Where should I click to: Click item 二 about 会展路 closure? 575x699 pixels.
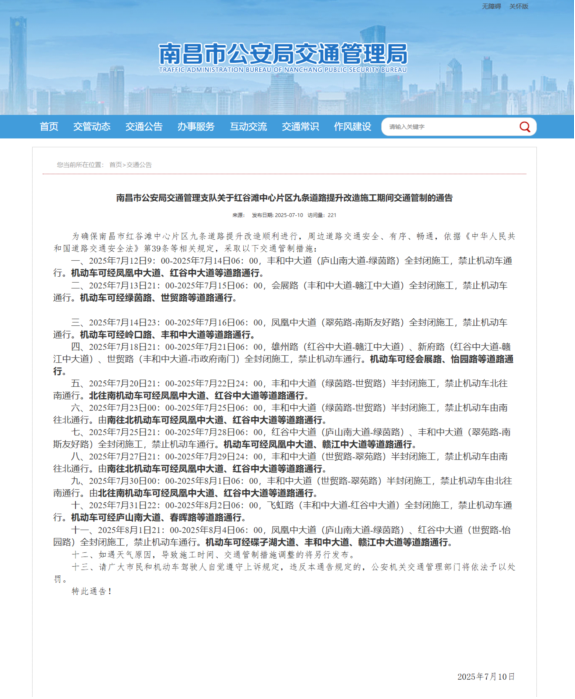[x=281, y=292]
